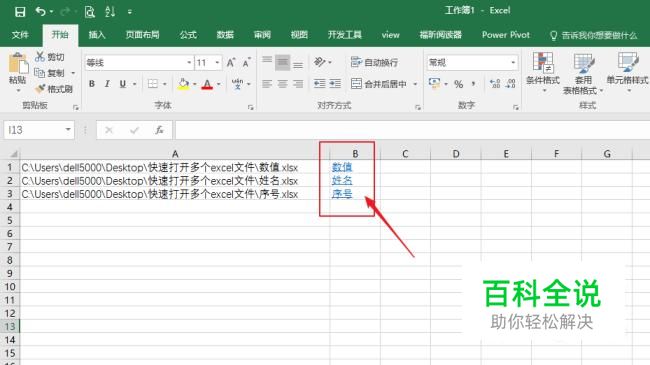Click into the formula bar

tap(412, 130)
